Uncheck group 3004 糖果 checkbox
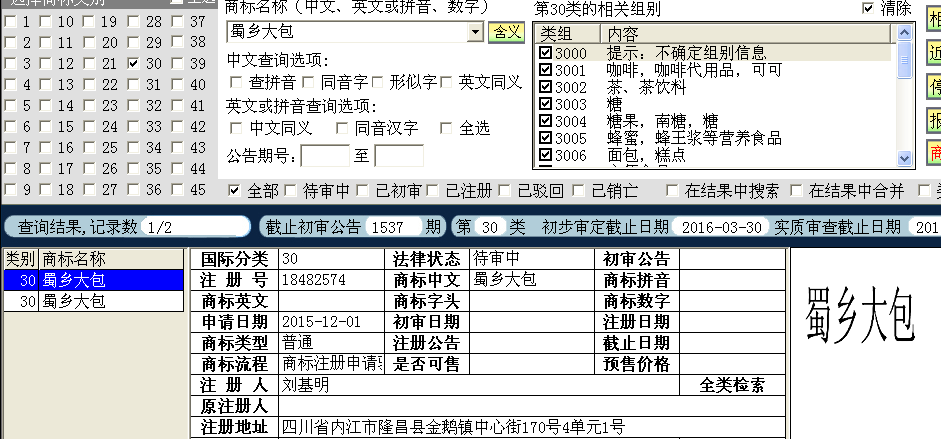Viewport: 941px width, 439px height. [x=545, y=121]
